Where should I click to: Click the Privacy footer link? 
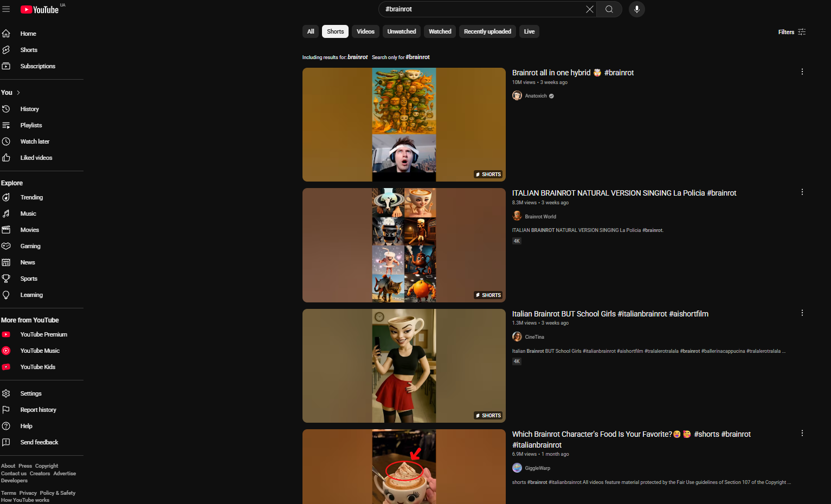28,493
